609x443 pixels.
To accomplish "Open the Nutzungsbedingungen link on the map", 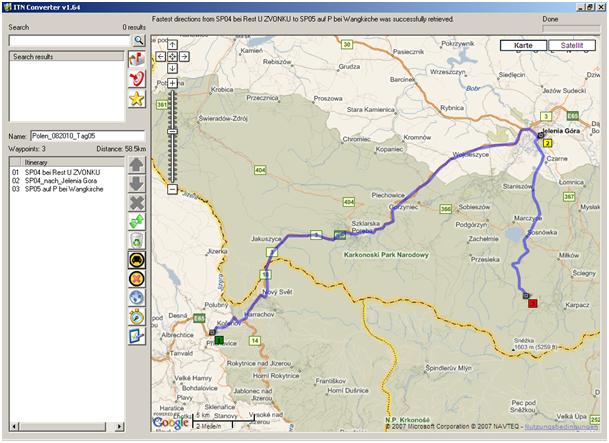I will pos(561,426).
